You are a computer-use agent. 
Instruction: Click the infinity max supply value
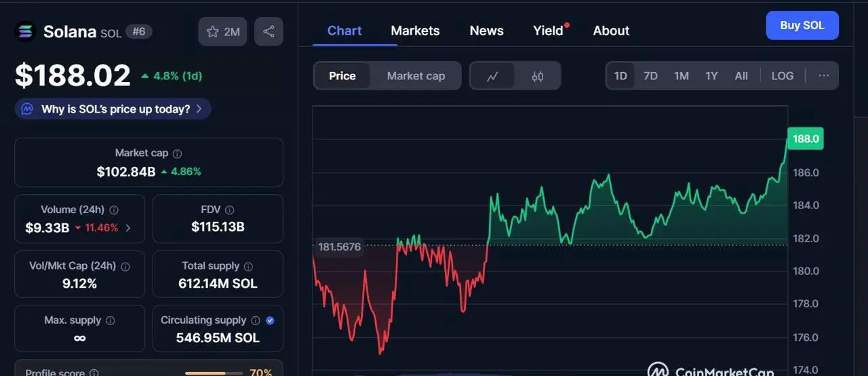click(x=79, y=338)
